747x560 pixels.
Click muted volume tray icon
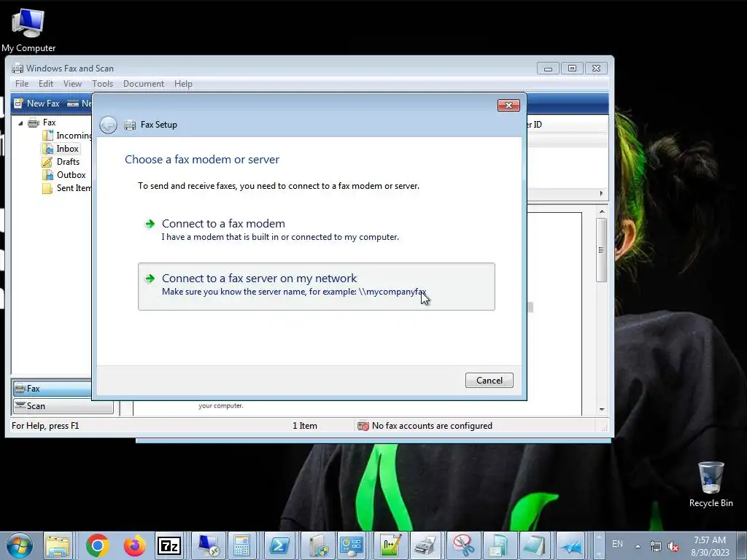click(673, 546)
